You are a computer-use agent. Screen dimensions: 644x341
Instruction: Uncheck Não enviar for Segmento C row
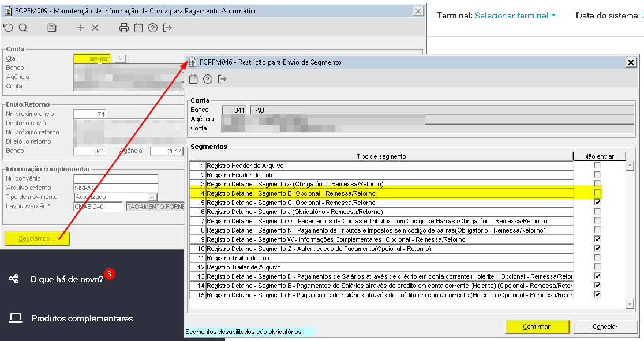pos(597,202)
